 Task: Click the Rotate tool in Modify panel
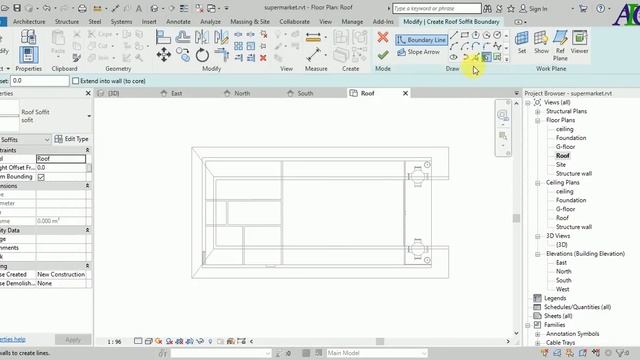[202, 55]
